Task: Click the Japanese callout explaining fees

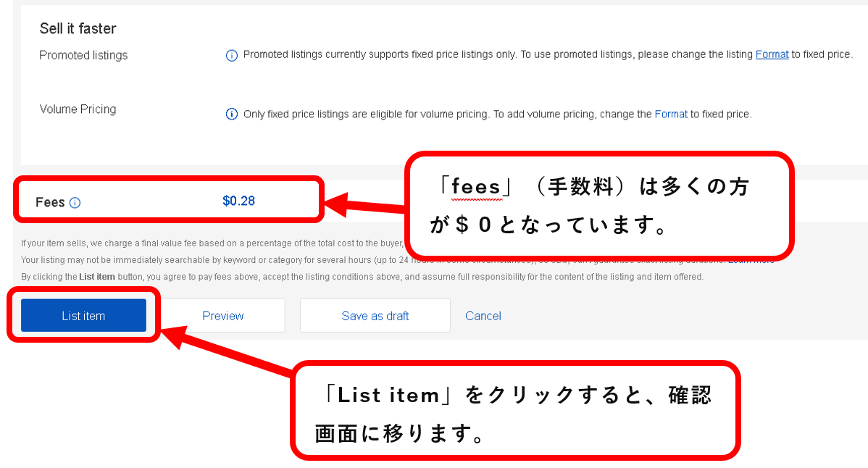Action: click(x=599, y=206)
